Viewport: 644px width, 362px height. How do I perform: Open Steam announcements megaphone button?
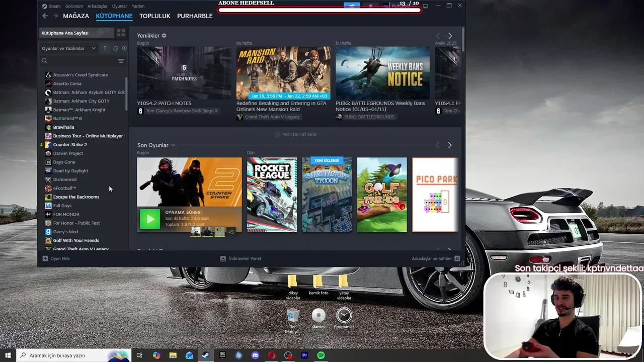pyautogui.click(x=352, y=6)
